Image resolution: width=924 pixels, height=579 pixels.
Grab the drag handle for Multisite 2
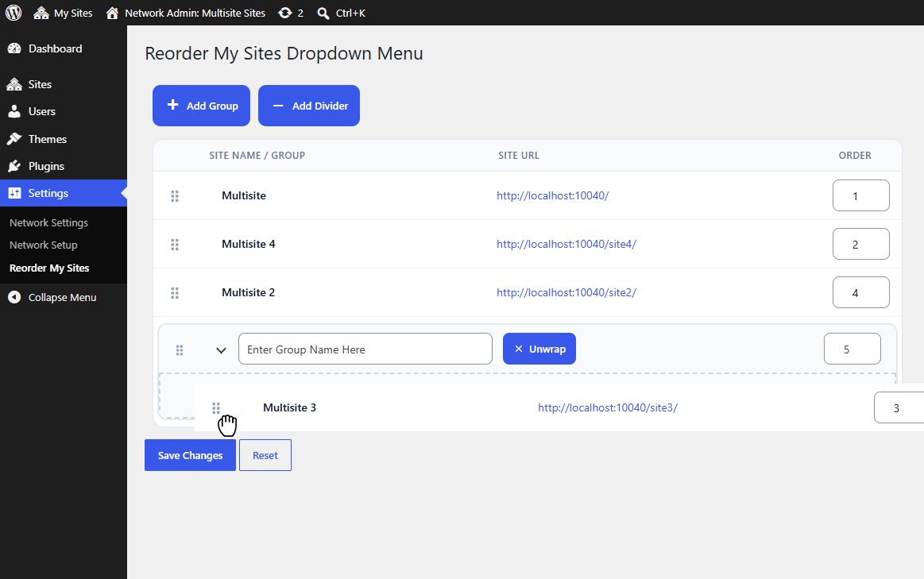click(x=175, y=293)
